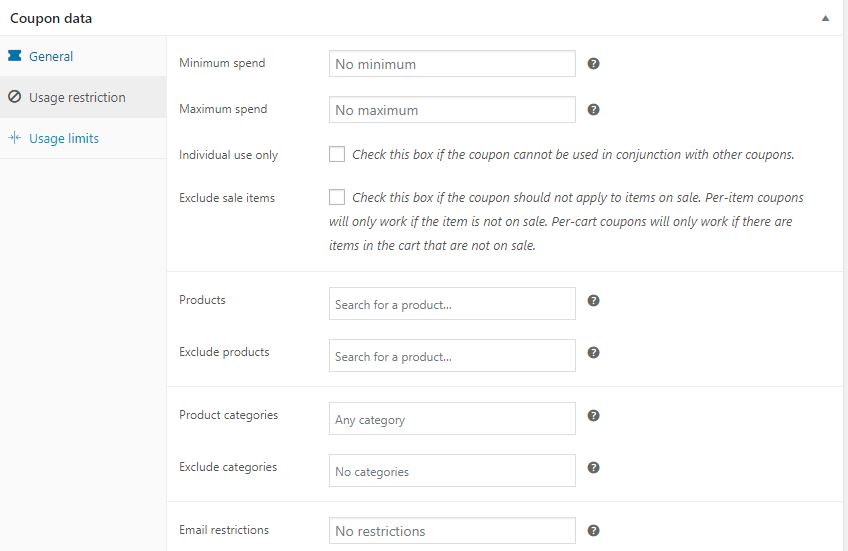Click the Usage limits icon

point(15,138)
